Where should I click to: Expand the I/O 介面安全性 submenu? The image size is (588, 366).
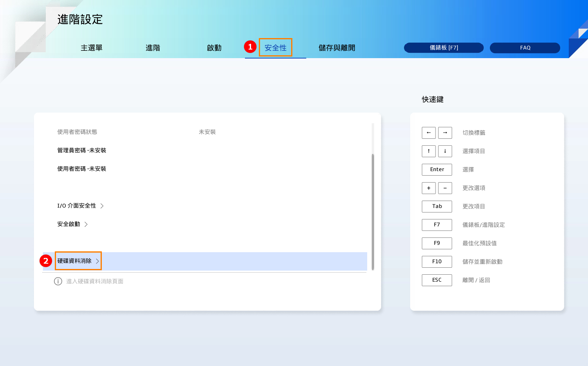pos(81,206)
